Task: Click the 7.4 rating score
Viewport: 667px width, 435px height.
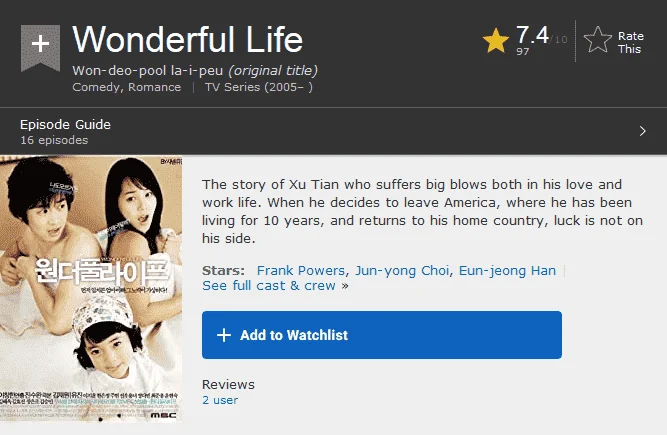Action: 532,35
